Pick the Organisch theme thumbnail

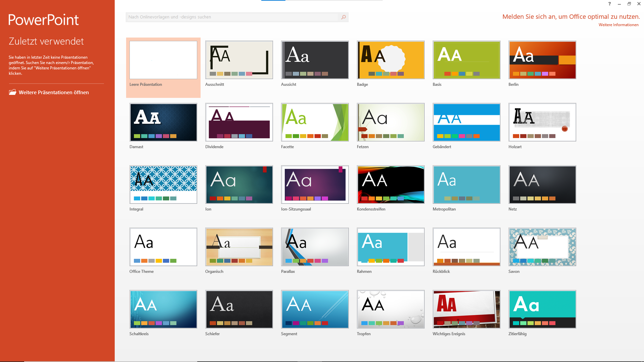[x=239, y=247]
